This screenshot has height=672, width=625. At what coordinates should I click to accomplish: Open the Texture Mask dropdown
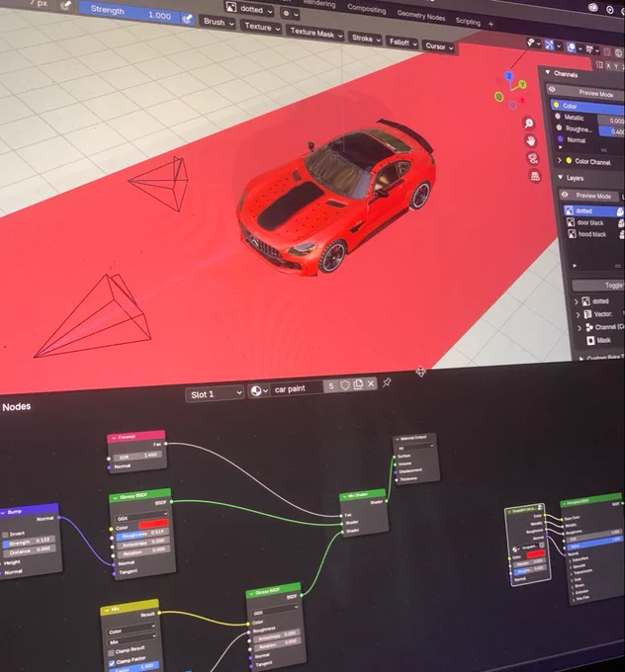316,33
